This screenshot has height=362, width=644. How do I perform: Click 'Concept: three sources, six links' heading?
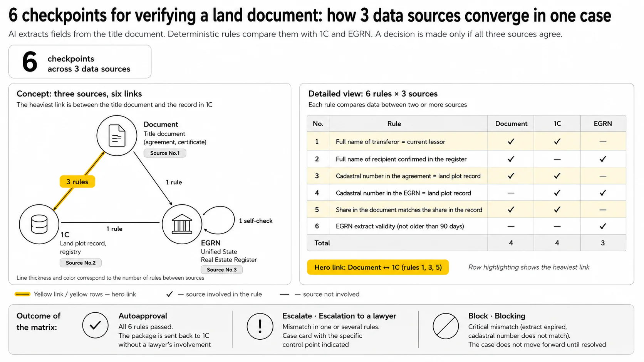(x=79, y=94)
